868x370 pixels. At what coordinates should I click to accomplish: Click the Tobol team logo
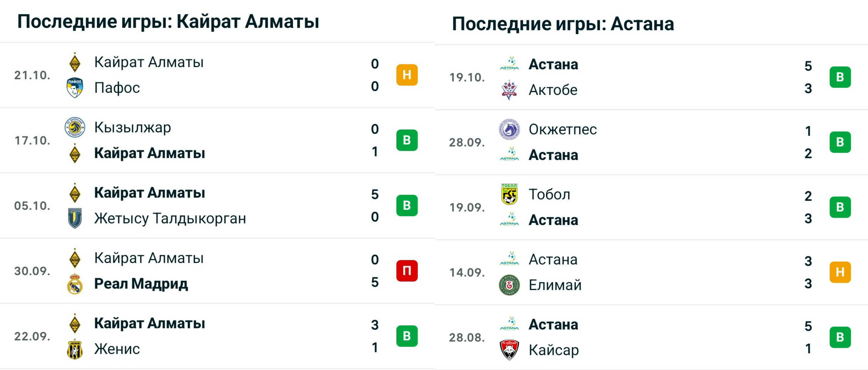(x=509, y=194)
